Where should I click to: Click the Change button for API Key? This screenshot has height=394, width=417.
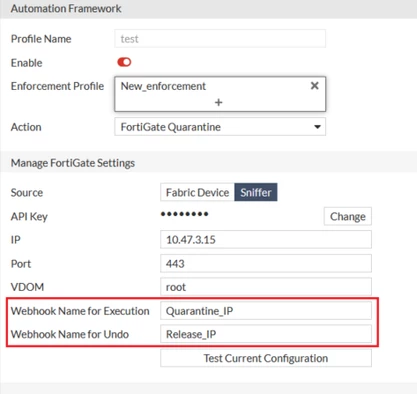pos(348,216)
